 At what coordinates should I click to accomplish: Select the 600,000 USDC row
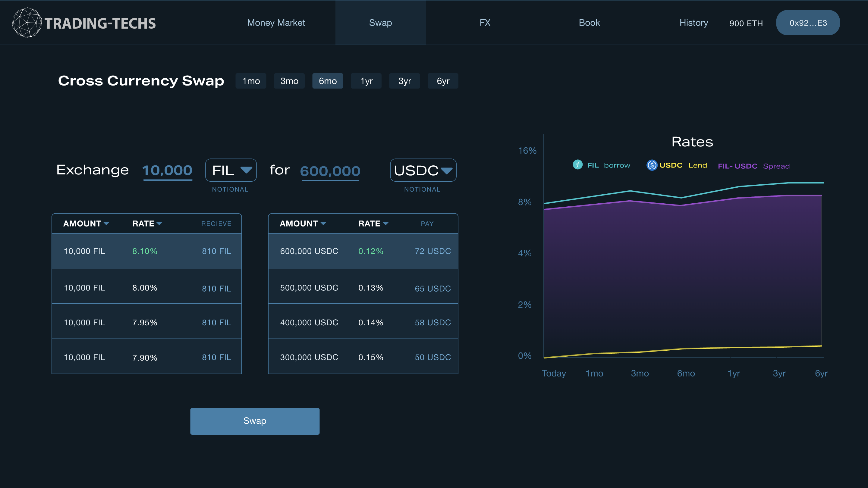(x=363, y=251)
